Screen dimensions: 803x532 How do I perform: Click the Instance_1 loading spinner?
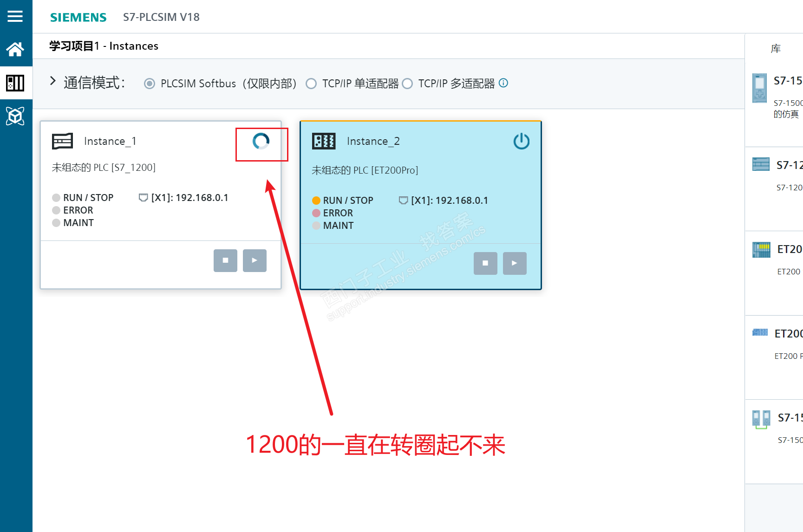[261, 141]
